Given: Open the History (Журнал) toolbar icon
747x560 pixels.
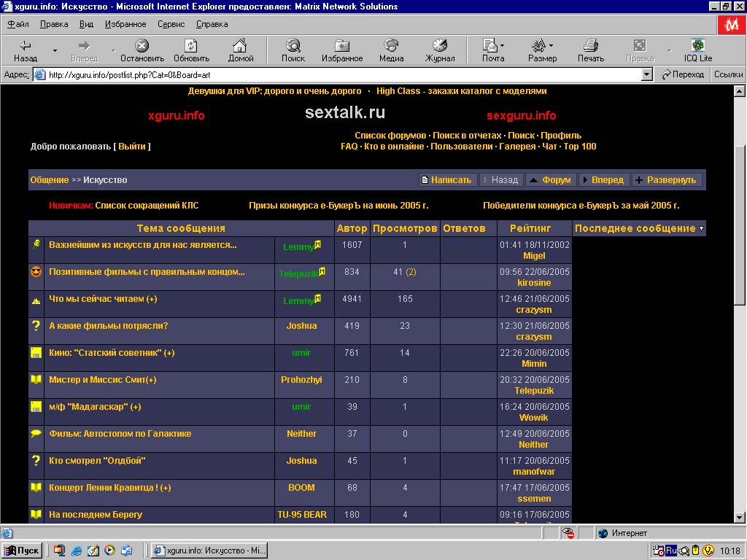Looking at the screenshot, I should pos(440,50).
